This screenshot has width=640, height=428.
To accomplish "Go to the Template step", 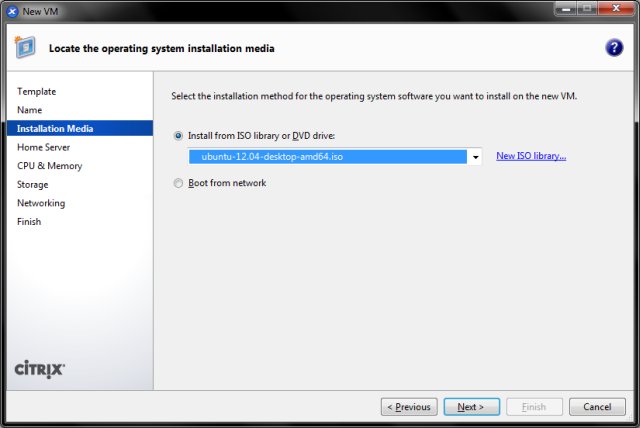I will click(x=36, y=91).
